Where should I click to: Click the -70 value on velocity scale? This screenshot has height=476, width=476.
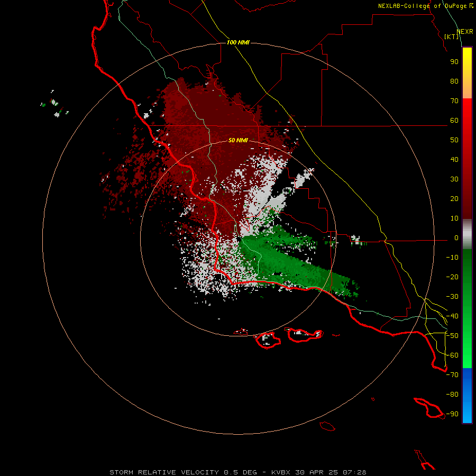452,375
